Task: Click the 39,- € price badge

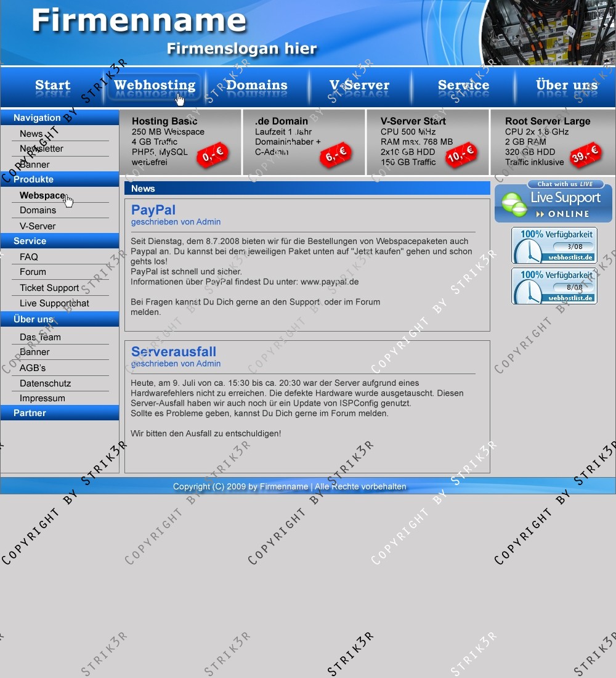Action: (x=586, y=154)
